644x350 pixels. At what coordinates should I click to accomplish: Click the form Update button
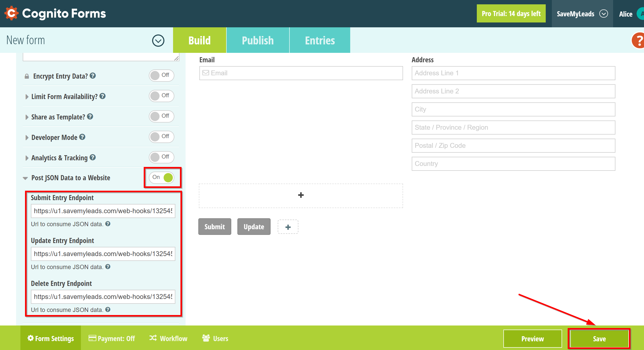(254, 227)
